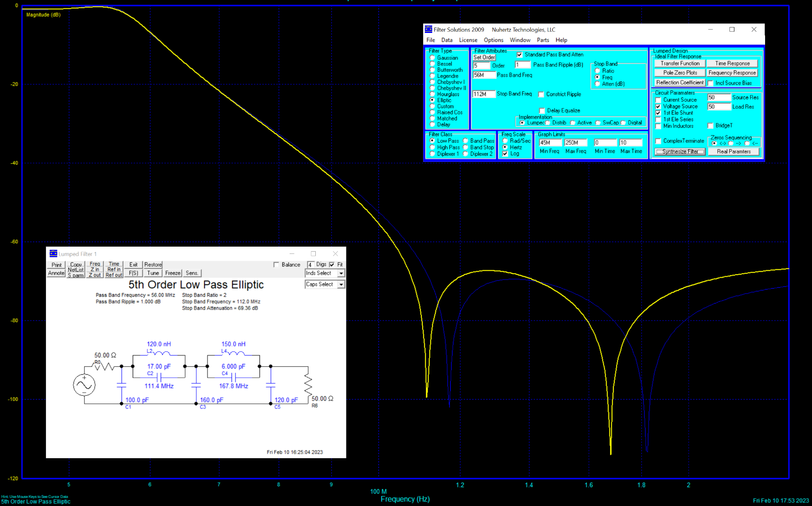This screenshot has width=812, height=506.
Task: Select the Butterworth filter type
Action: (x=433, y=70)
